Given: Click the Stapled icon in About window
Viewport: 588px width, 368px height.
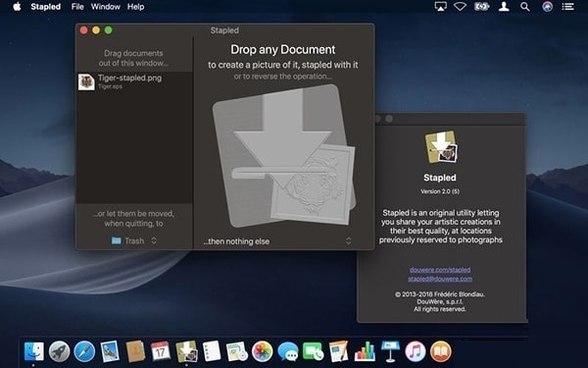Looking at the screenshot, I should [441, 147].
